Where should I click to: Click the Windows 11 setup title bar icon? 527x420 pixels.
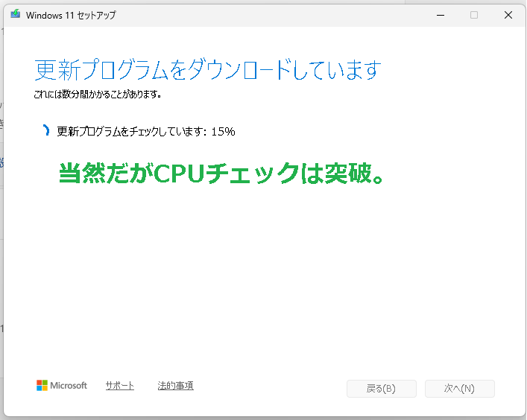click(x=16, y=14)
